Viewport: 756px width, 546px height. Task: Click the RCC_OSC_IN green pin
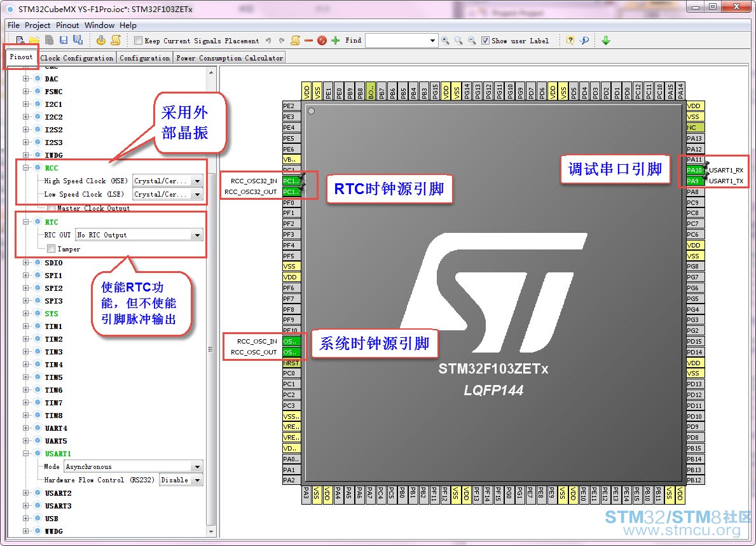tap(291, 341)
